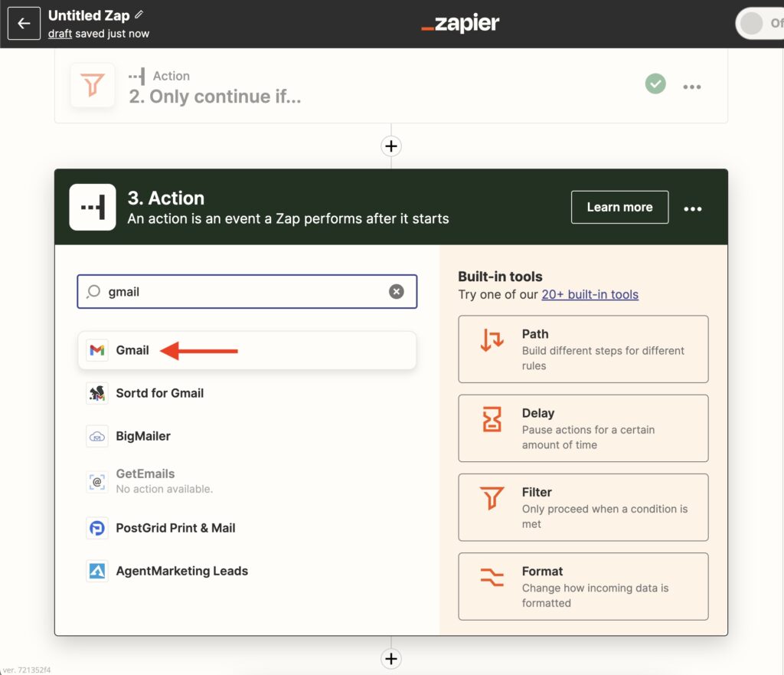Open the ellipsis menu on step 3

[693, 207]
